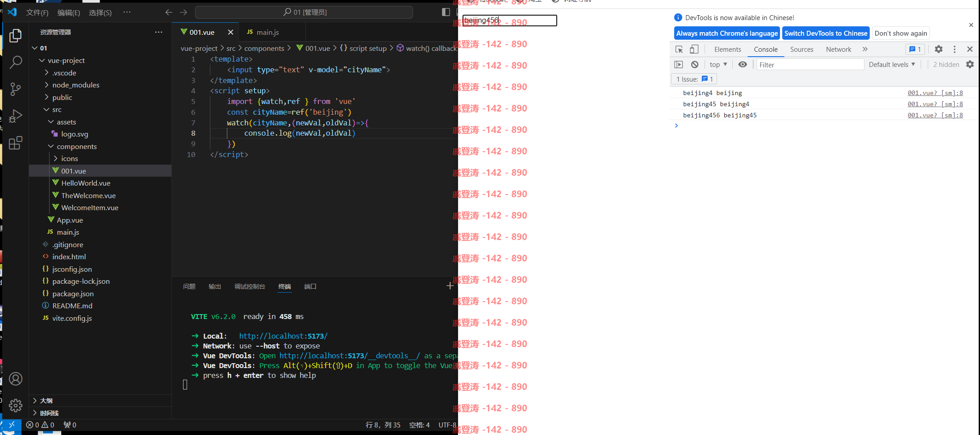980x435 pixels.
Task: Open the Accounts menu icon
Action: click(16, 379)
